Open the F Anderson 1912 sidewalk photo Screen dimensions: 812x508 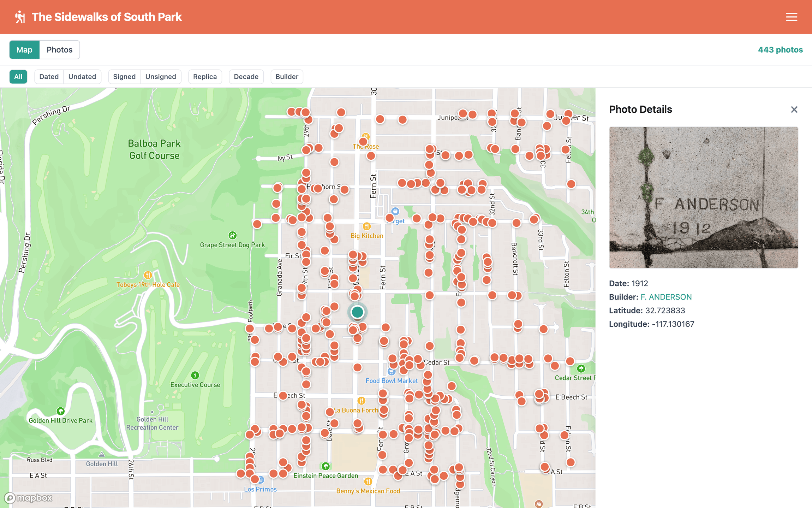pos(703,197)
